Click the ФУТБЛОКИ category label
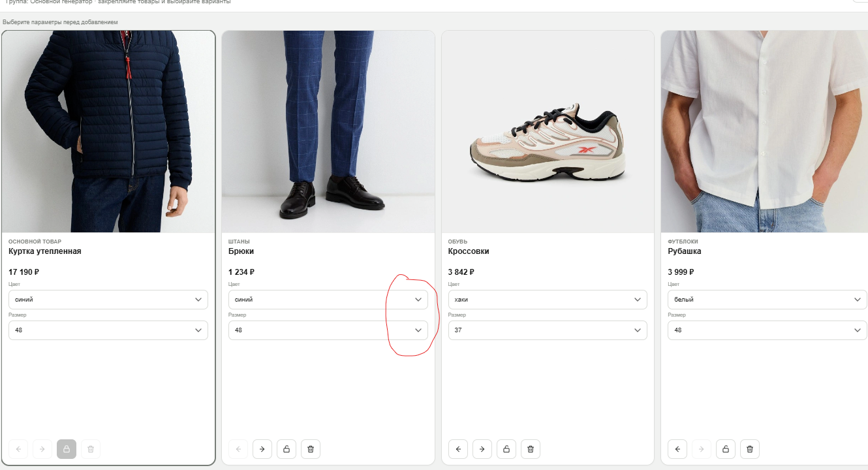868x470 pixels. tap(683, 242)
